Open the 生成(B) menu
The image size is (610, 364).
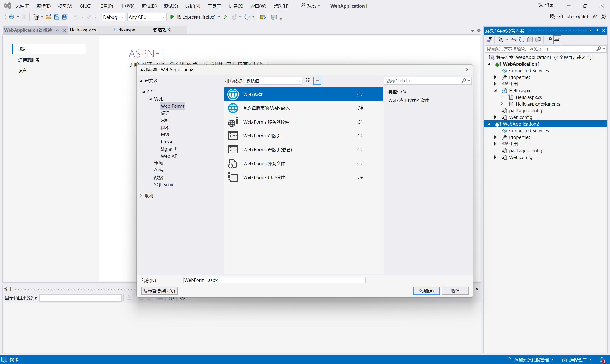(x=127, y=6)
